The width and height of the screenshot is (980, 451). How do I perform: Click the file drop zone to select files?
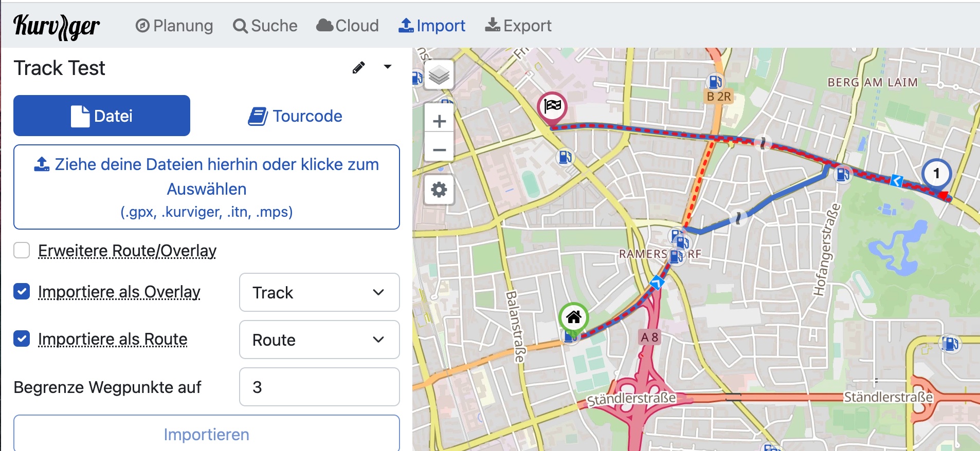coord(207,187)
